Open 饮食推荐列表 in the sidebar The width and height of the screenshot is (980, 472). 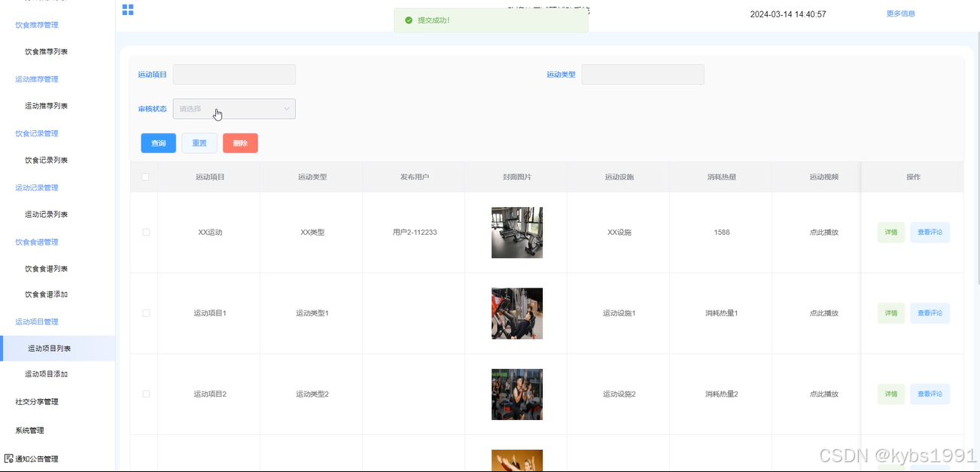pyautogui.click(x=47, y=52)
